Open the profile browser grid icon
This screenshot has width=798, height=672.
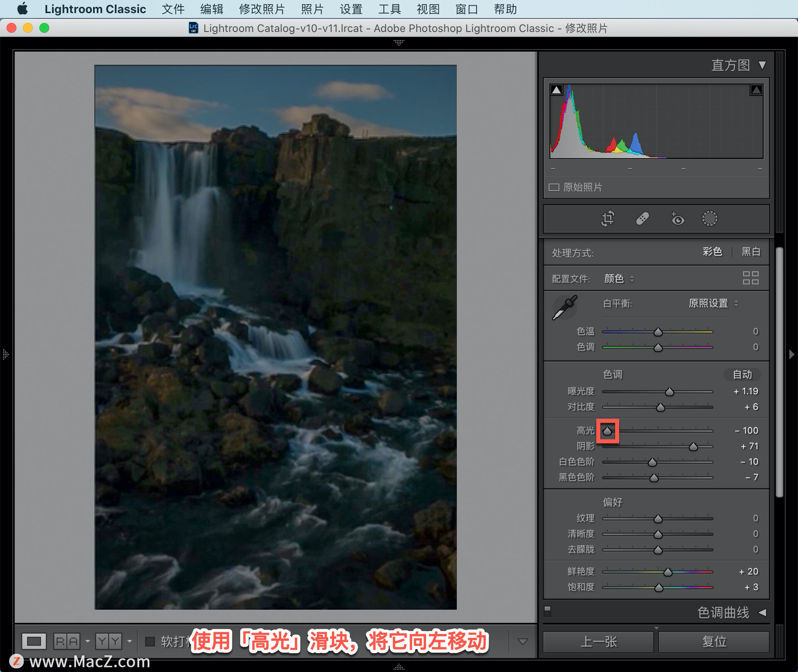click(x=750, y=278)
